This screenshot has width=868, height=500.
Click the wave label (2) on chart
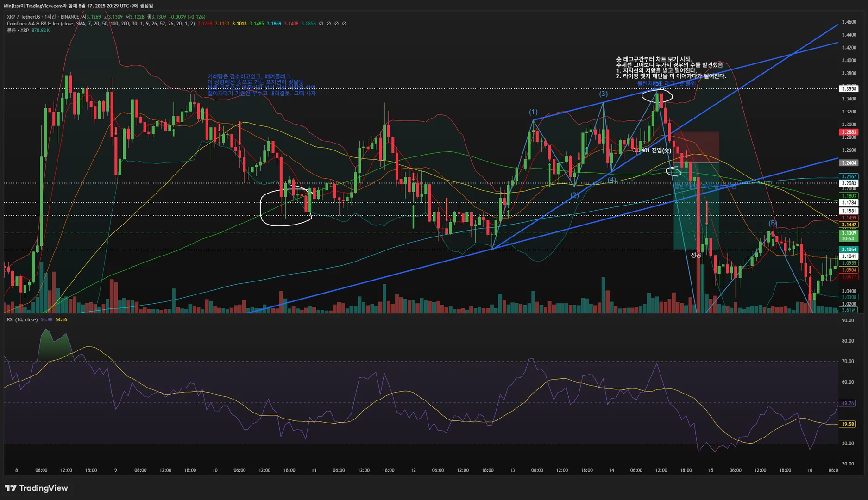pos(574,195)
